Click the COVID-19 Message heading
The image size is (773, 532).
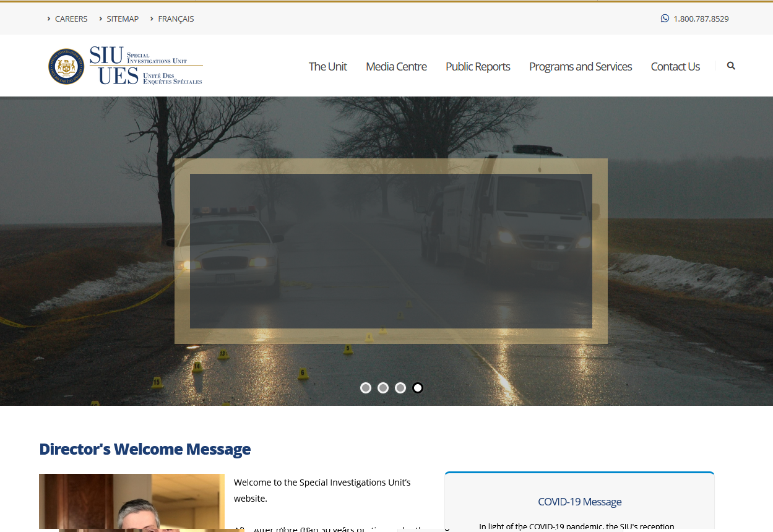[579, 502]
